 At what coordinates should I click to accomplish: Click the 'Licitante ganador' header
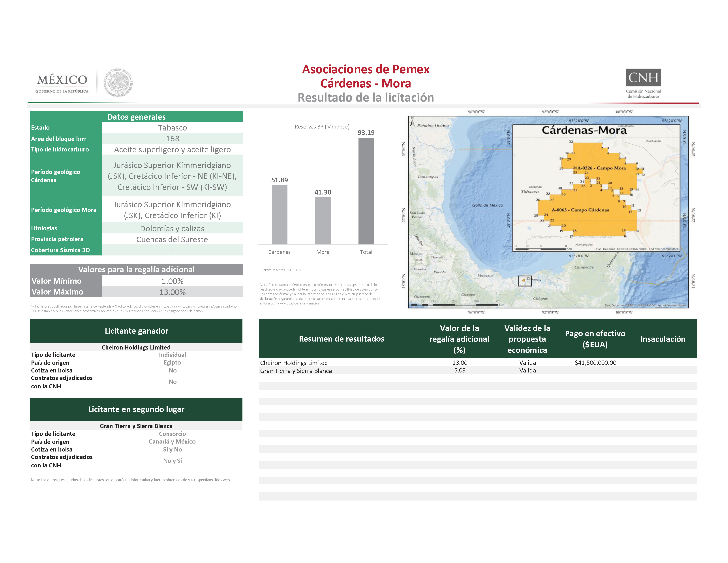136,331
